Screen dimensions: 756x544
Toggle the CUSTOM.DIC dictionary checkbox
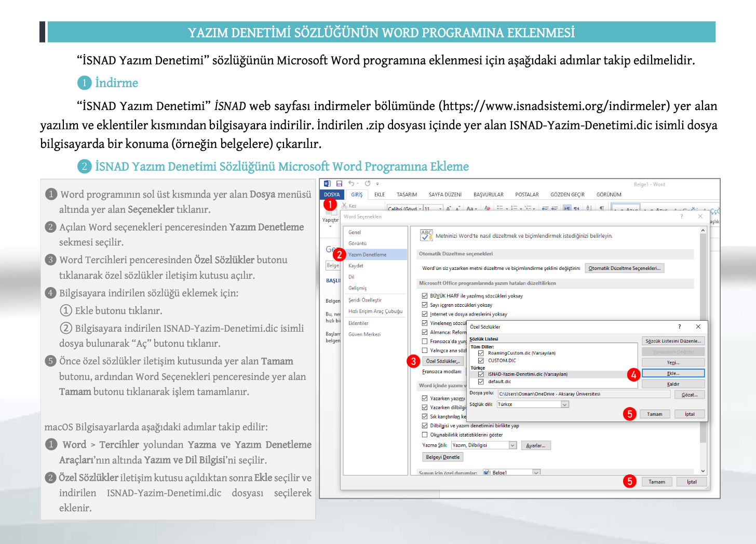[x=481, y=360]
